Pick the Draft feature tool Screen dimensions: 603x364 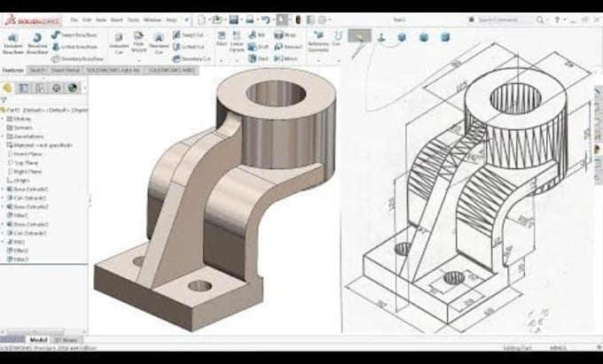(258, 47)
